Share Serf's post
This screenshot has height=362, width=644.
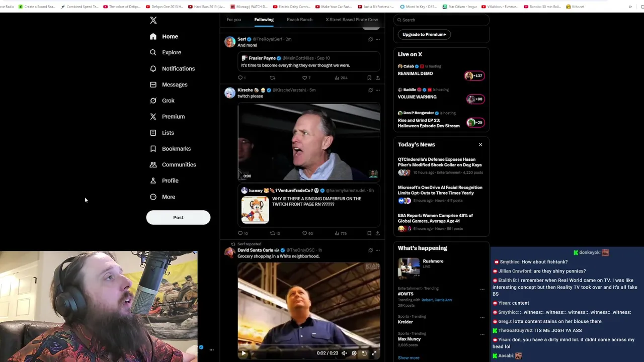378,78
